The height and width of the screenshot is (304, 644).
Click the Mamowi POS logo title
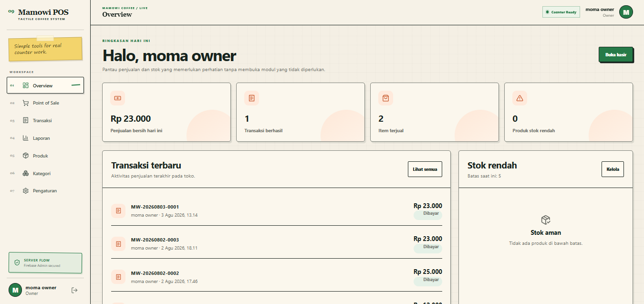pyautogui.click(x=43, y=12)
